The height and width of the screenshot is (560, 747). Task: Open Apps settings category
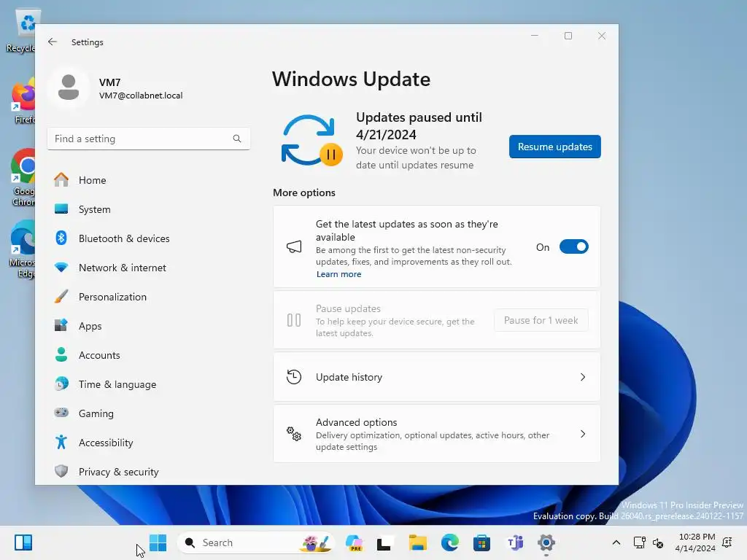click(x=149, y=326)
